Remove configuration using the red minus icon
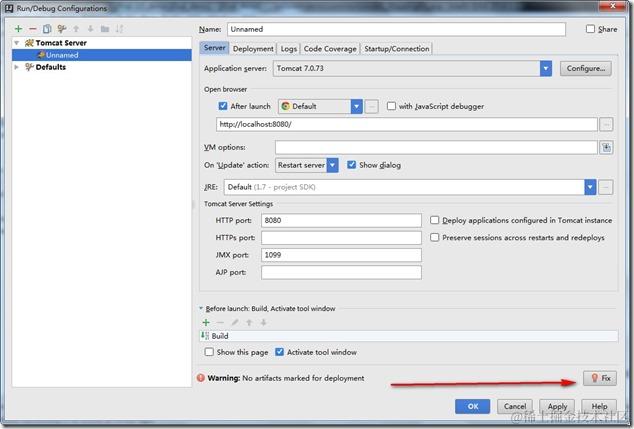 point(33,29)
